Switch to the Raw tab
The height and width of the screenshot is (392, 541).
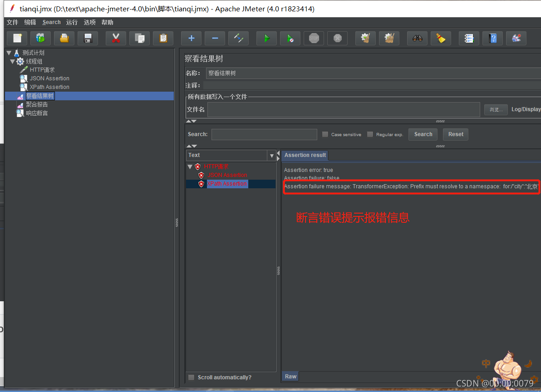pyautogui.click(x=290, y=377)
